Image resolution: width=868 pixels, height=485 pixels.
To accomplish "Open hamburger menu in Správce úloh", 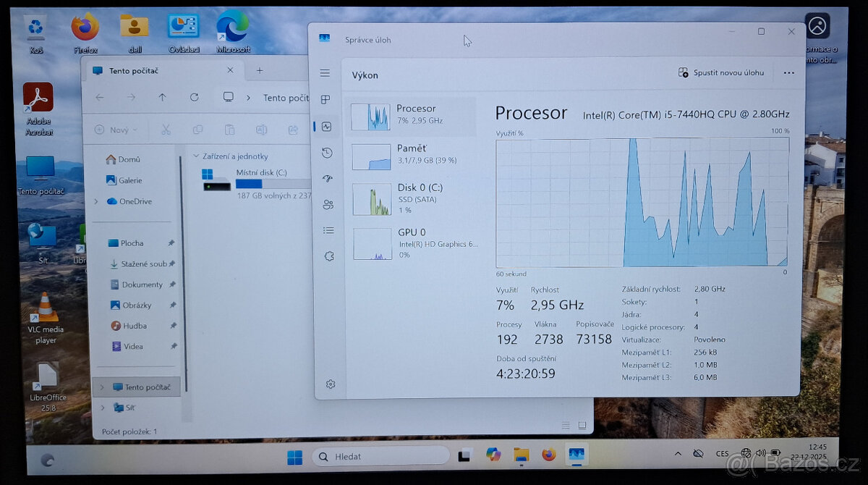I will pos(327,72).
